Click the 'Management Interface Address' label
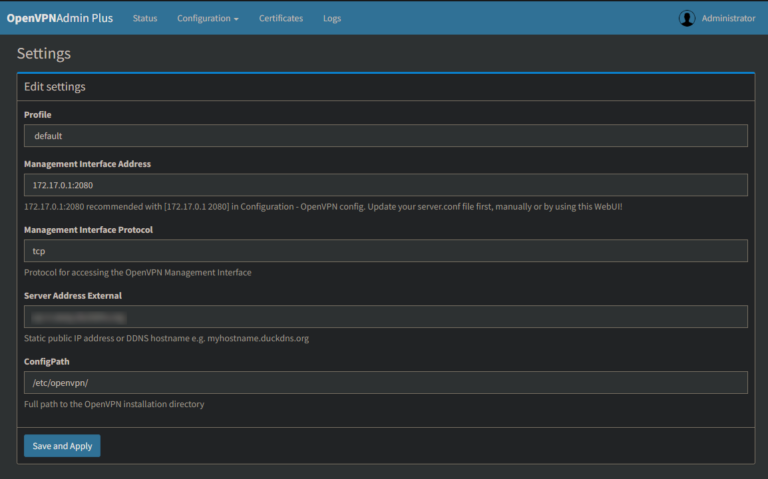768x479 pixels. 87,164
